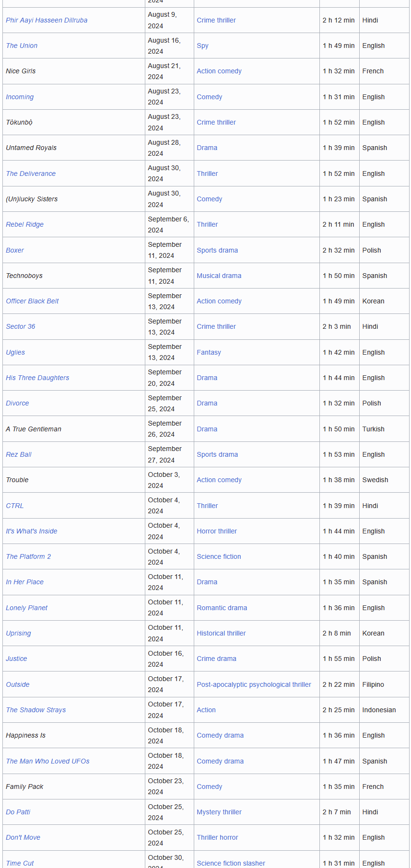Click the Science fiction slasher genre link
The height and width of the screenshot is (868, 411).
(231, 863)
